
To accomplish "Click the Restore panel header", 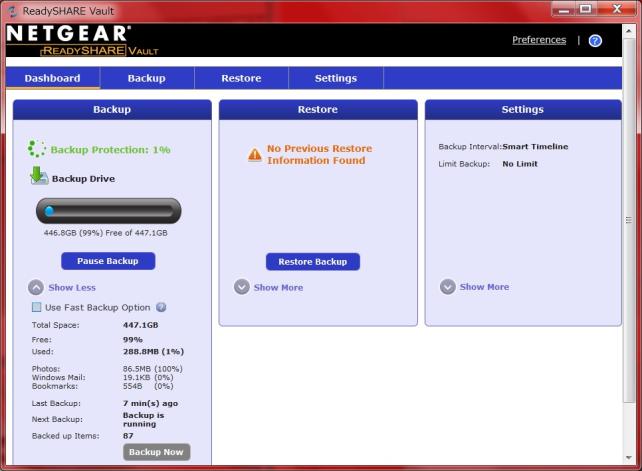I will coord(318,109).
